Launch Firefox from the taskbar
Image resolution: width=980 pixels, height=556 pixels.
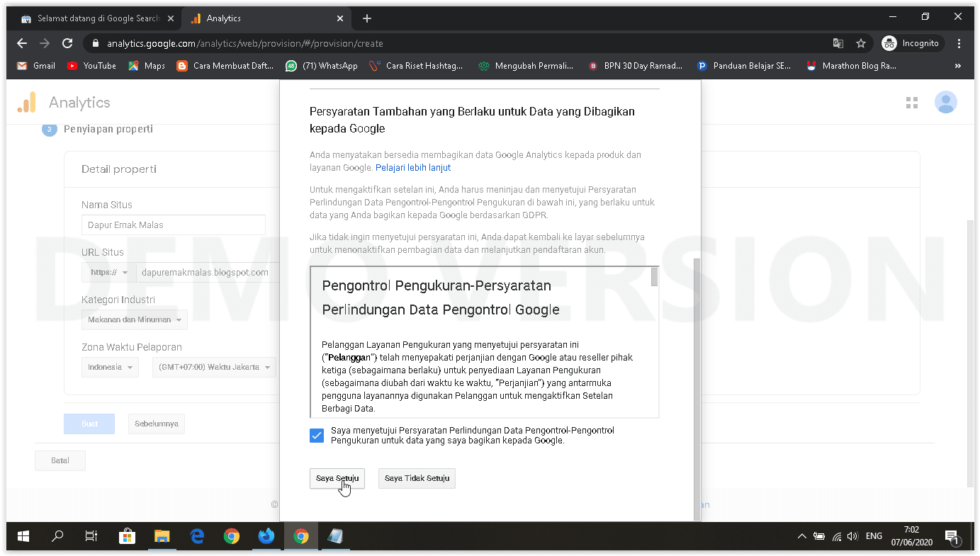click(266, 536)
